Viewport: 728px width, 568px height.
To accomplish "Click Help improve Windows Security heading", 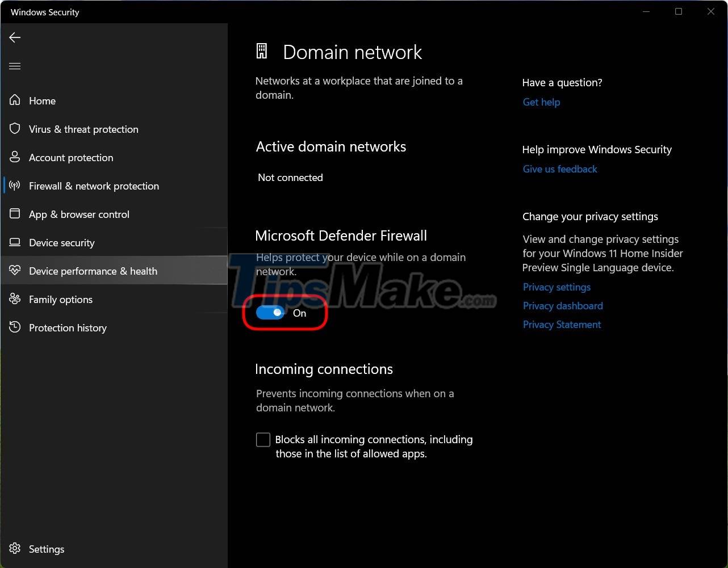I will [x=597, y=150].
